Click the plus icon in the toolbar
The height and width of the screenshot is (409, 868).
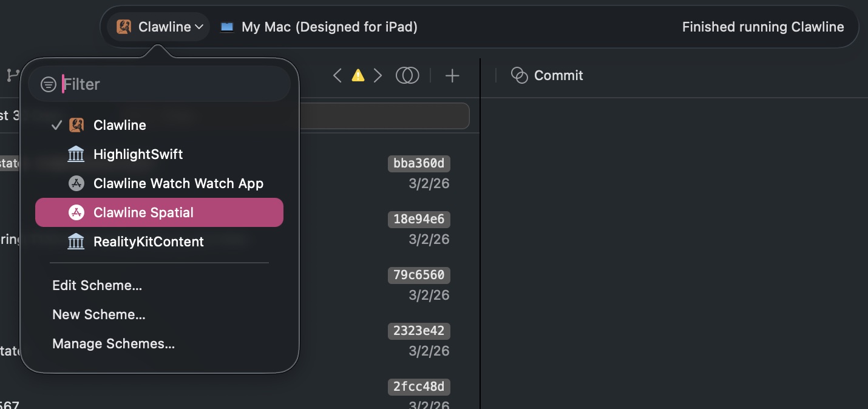tap(452, 75)
